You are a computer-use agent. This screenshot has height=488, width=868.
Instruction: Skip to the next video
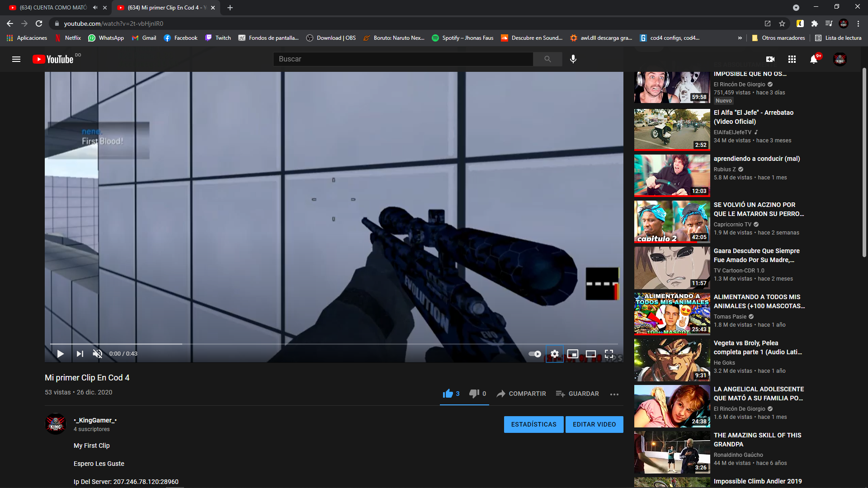pyautogui.click(x=80, y=354)
